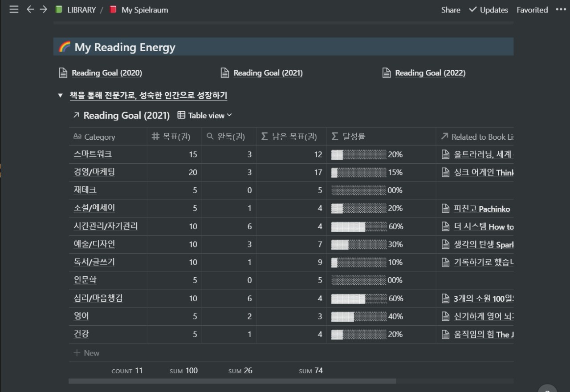This screenshot has height=392, width=570.
Task: Click the 60% progress bar for 시간관리/자기관리
Action: click(359, 226)
